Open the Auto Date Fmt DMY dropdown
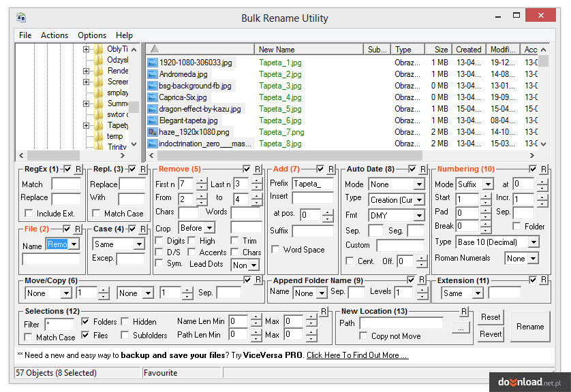Image resolution: width=571 pixels, height=392 pixels. [420, 215]
